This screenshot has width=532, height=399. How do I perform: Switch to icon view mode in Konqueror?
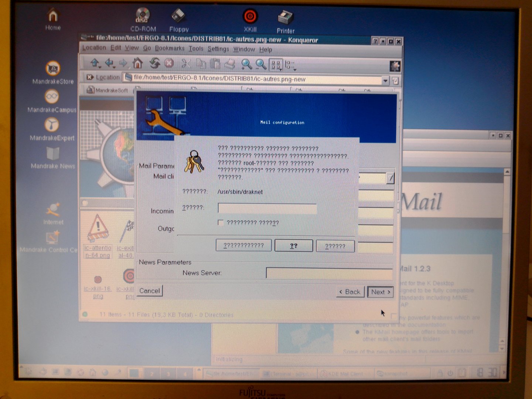[276, 65]
